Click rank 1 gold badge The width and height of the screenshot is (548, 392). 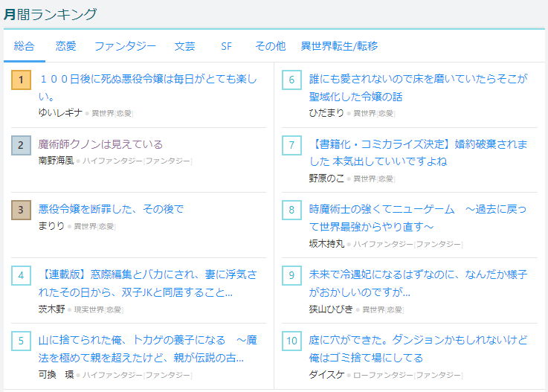click(21, 80)
